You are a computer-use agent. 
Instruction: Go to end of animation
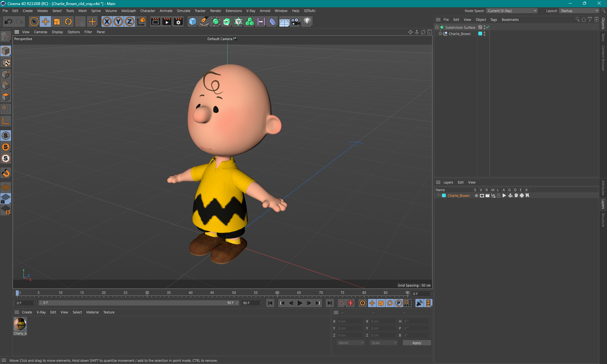pos(329,303)
